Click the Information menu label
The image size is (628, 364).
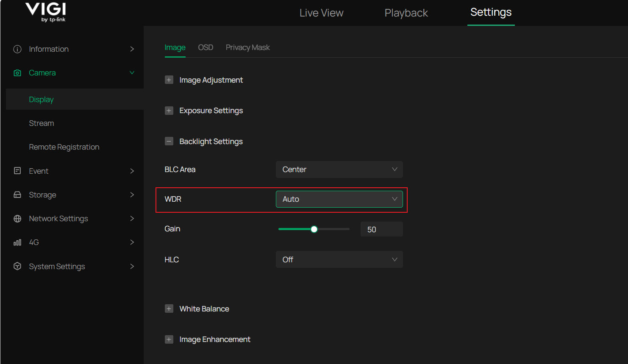pyautogui.click(x=49, y=49)
